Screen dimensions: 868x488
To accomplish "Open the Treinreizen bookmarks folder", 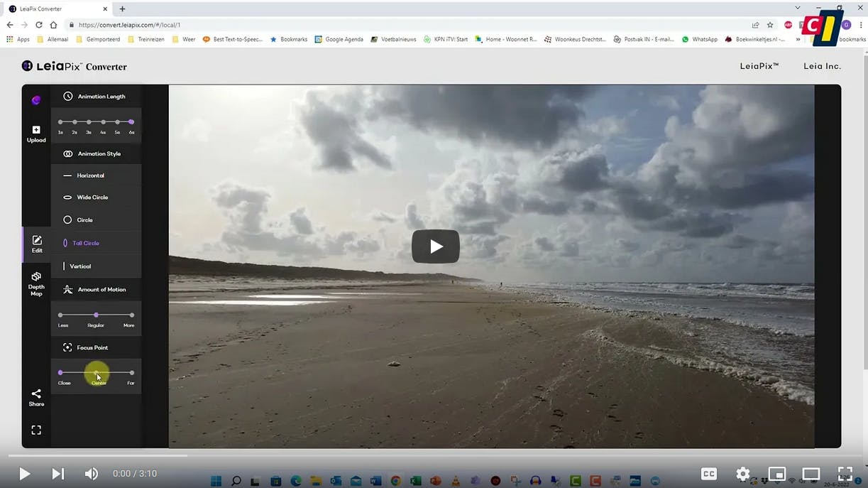I will point(145,40).
